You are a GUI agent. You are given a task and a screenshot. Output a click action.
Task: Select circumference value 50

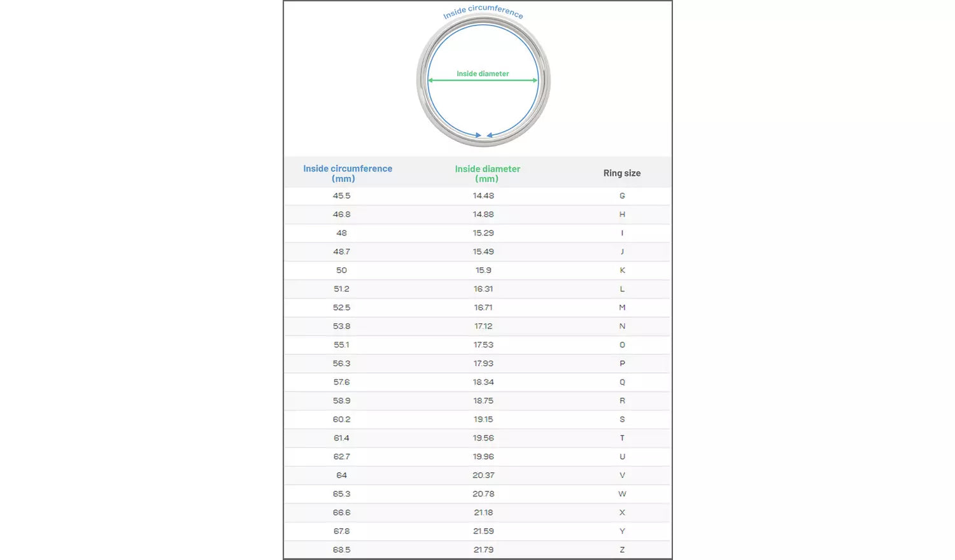pyautogui.click(x=341, y=270)
